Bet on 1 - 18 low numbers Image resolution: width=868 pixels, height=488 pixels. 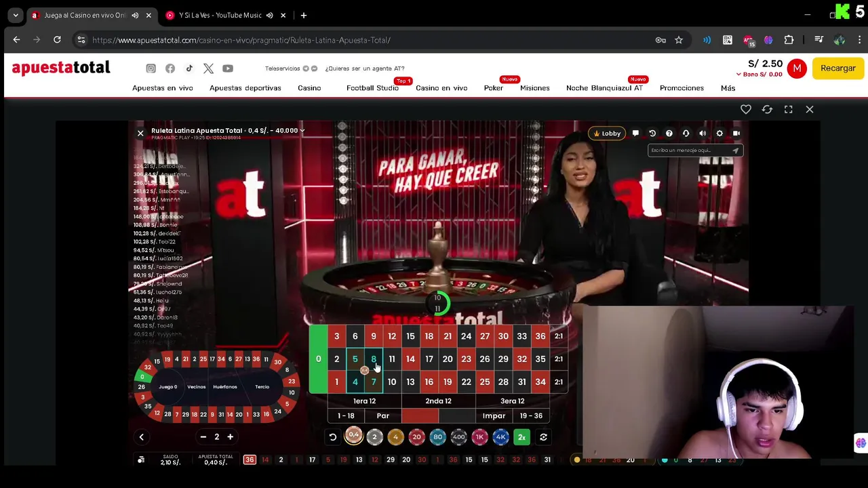click(346, 415)
